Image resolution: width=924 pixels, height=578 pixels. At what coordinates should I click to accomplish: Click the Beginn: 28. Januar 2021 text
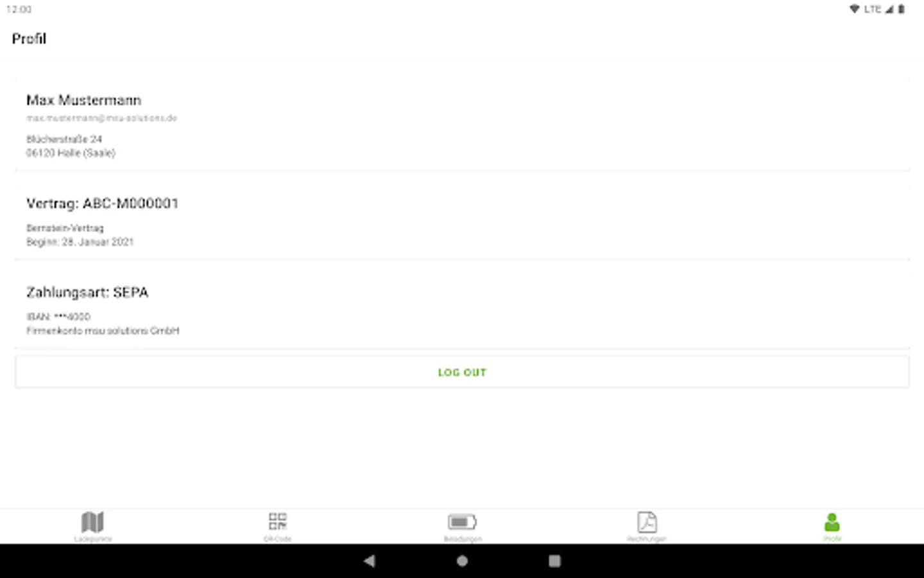[x=80, y=242]
